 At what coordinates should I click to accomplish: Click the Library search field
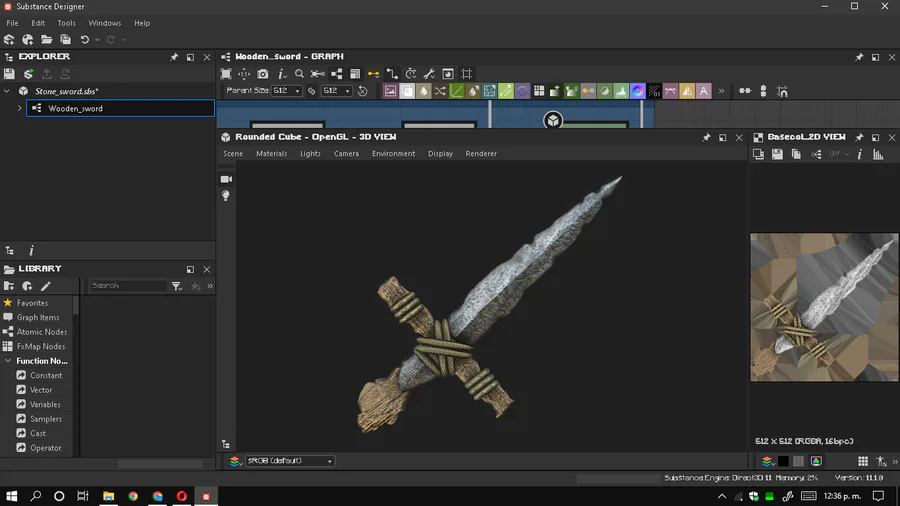pos(128,286)
